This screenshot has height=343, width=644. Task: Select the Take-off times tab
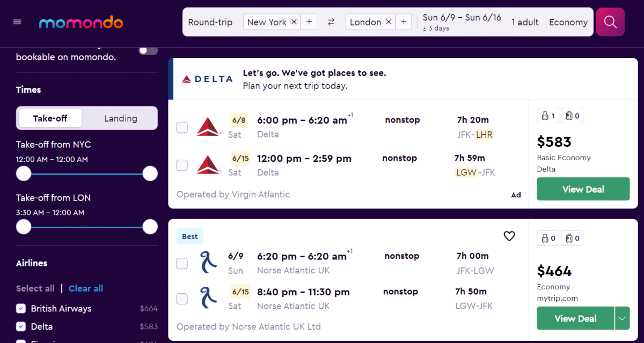[x=50, y=118]
